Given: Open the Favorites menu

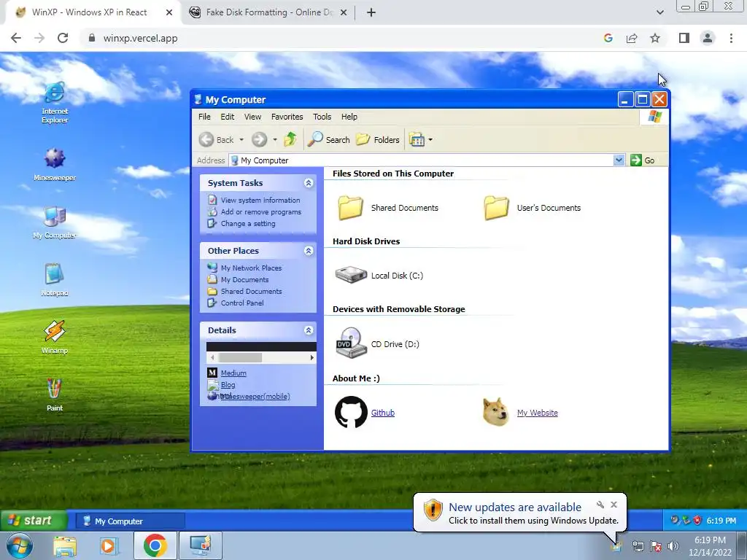Looking at the screenshot, I should pyautogui.click(x=287, y=117).
